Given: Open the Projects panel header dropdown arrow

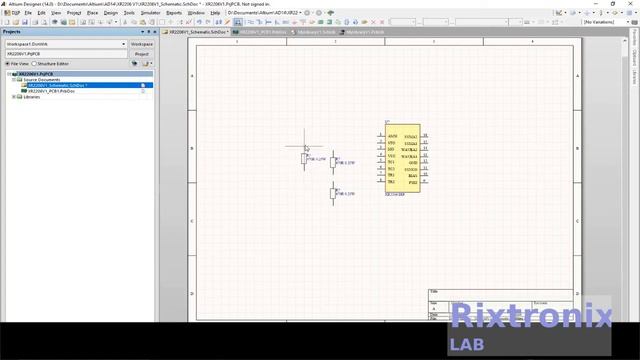Looking at the screenshot, I should pyautogui.click(x=142, y=32).
